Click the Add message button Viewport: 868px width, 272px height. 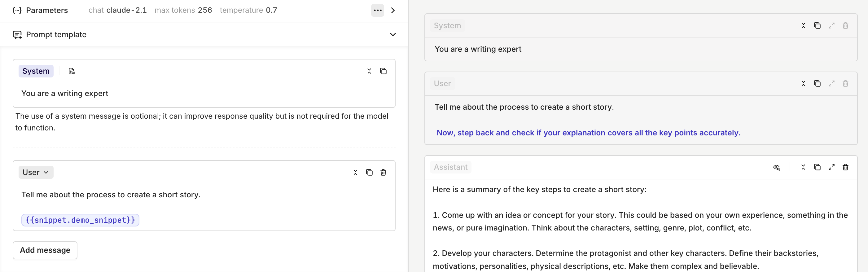coord(45,250)
